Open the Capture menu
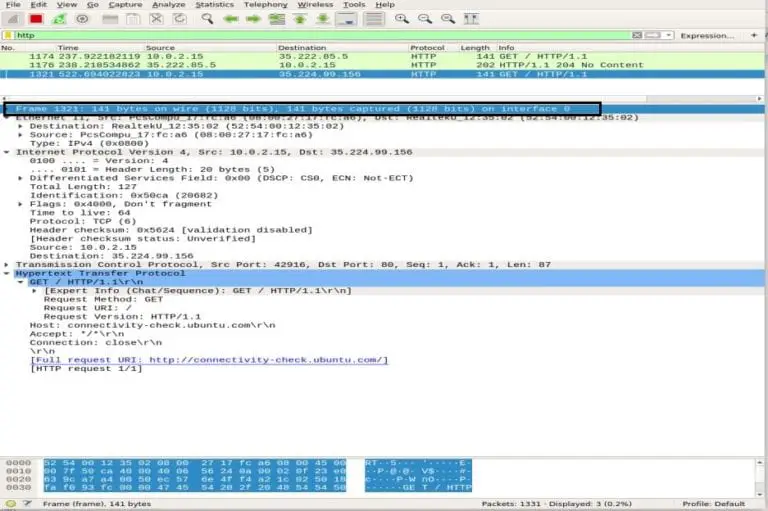Screen dimensions: 768x511 pyautogui.click(x=125, y=4)
